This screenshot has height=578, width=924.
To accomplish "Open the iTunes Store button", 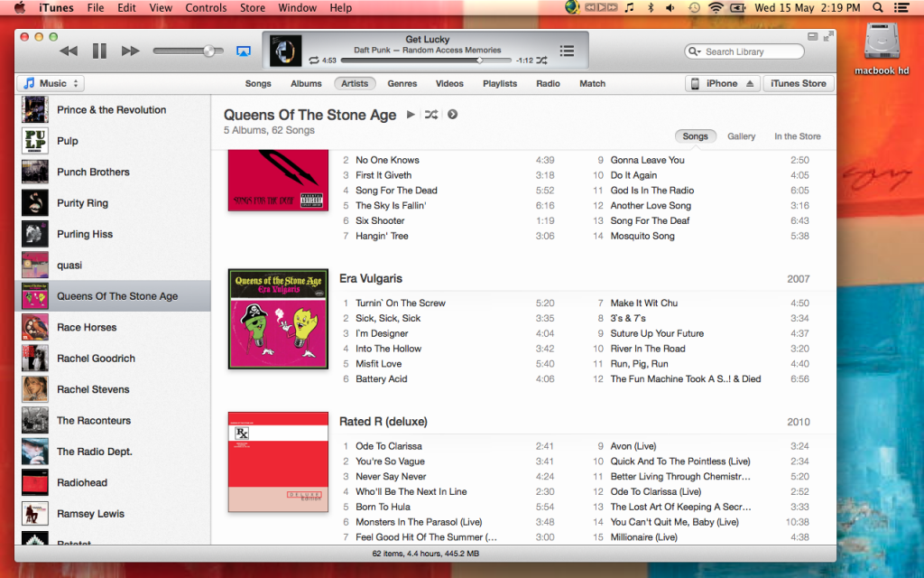I will 799,84.
